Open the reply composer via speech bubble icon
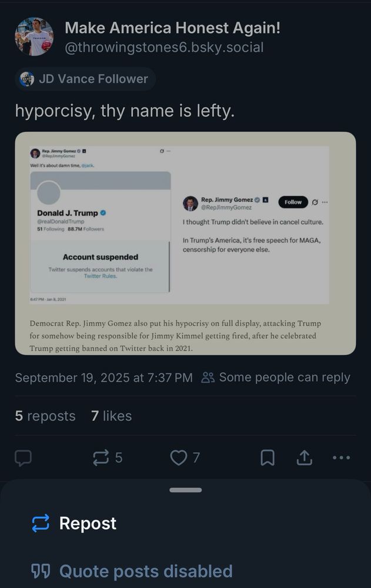371x588 pixels. [23, 457]
